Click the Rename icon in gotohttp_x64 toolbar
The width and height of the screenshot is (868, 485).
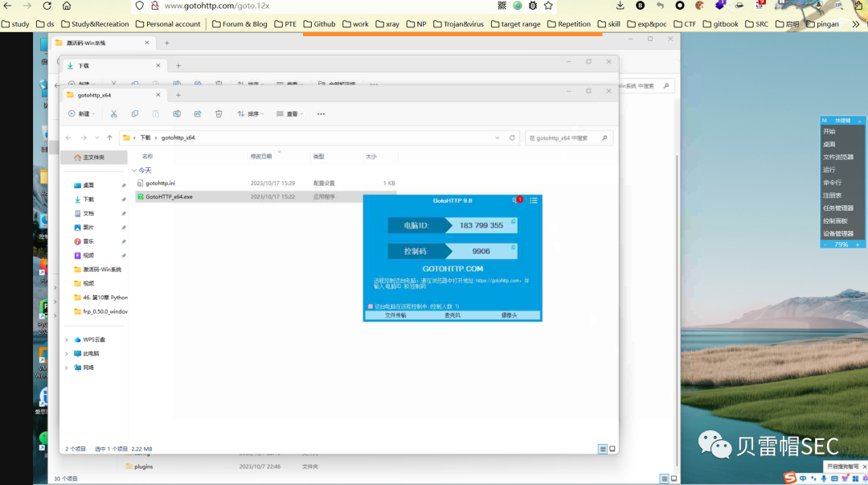tap(177, 113)
